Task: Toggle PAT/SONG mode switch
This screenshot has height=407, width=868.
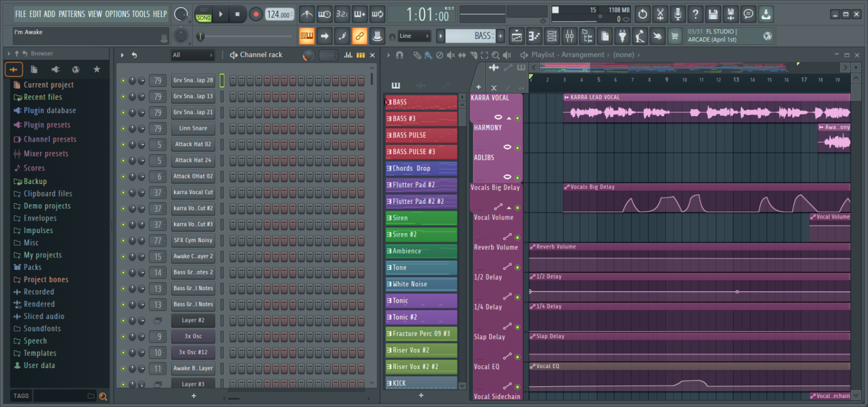Action: 203,14
